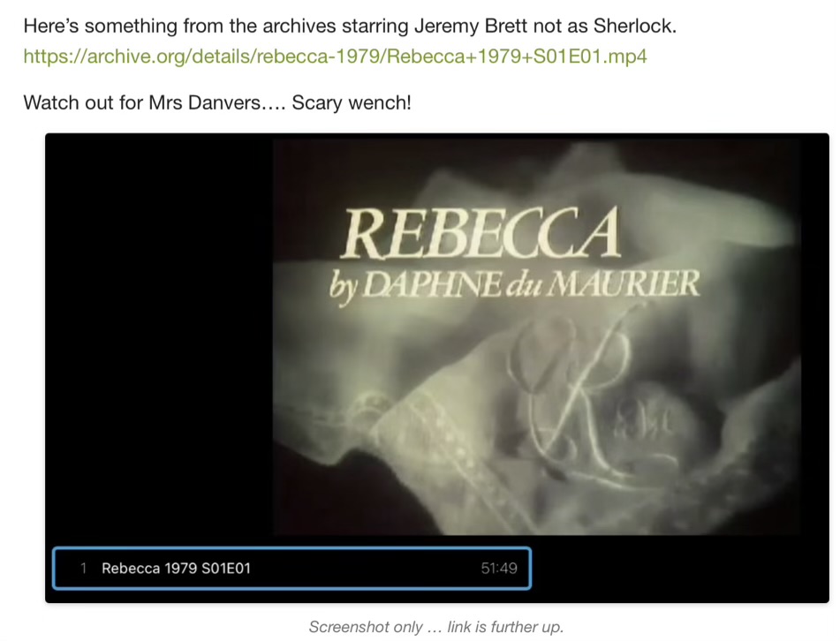Click the black area left of video
840x641 pixels.
click(x=160, y=337)
